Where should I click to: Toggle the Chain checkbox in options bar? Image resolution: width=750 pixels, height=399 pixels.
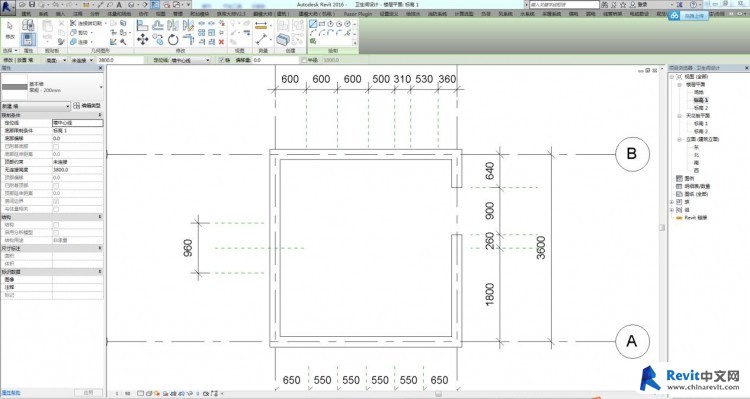221,60
